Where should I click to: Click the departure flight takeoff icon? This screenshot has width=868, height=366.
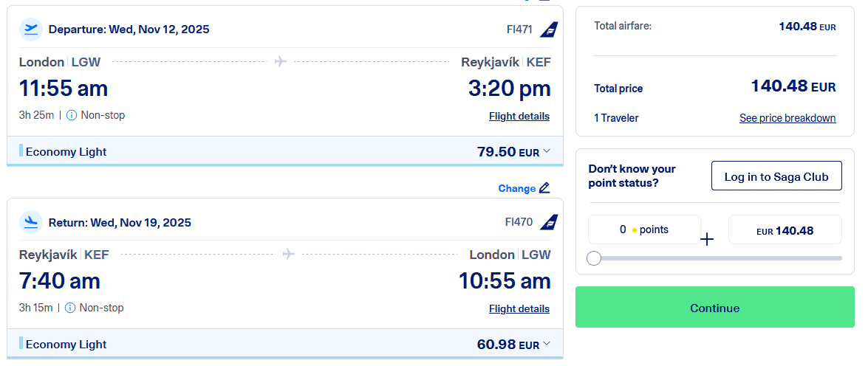[31, 30]
